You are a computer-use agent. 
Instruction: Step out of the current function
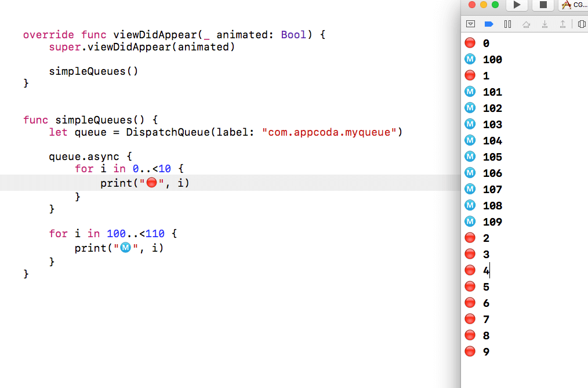point(562,24)
